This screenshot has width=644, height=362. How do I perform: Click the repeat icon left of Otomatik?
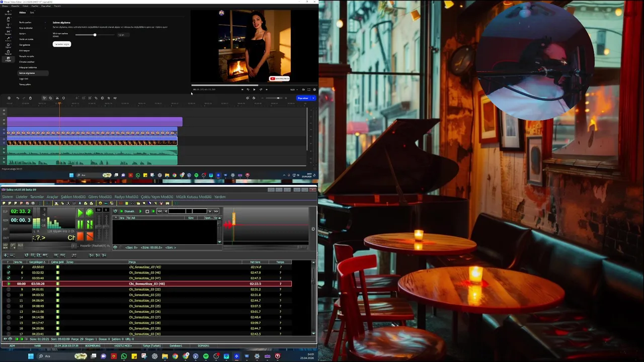115,211
